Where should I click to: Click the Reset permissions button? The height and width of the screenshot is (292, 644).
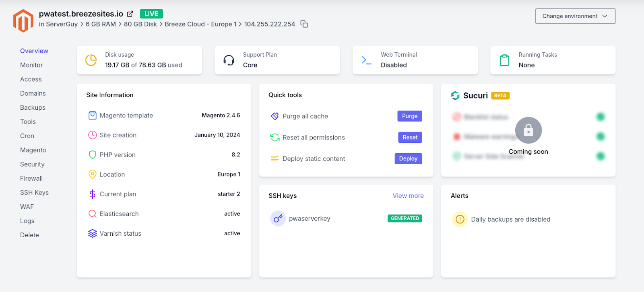(410, 138)
